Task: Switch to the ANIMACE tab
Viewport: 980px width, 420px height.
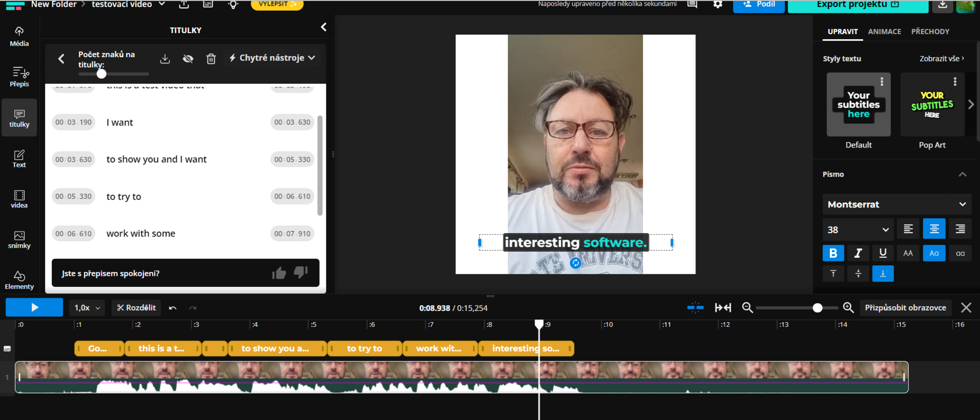Action: [884, 31]
